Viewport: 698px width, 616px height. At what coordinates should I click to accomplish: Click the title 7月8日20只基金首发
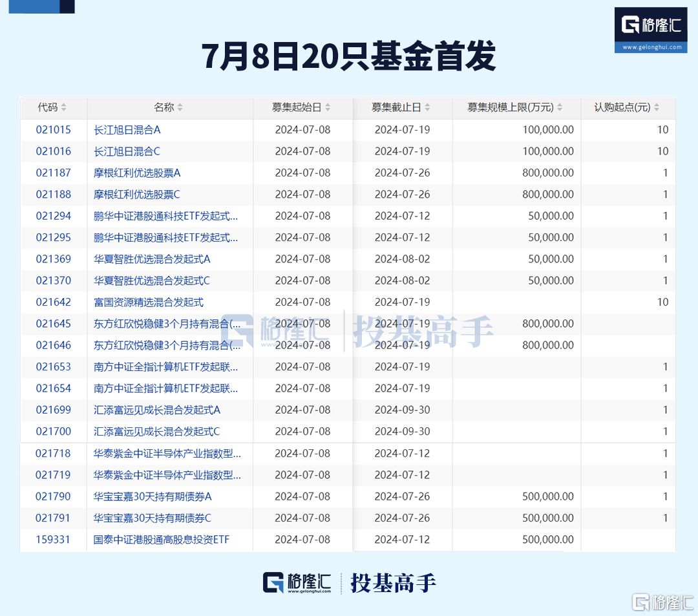pyautogui.click(x=349, y=56)
